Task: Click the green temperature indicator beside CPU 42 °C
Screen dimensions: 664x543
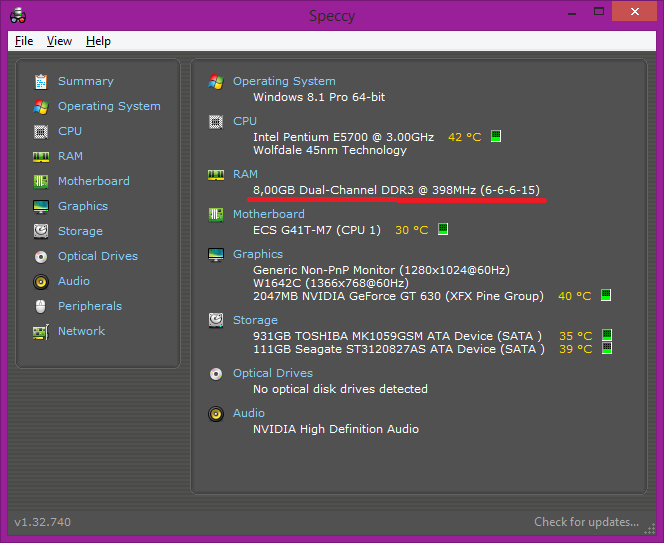Action: [496, 136]
